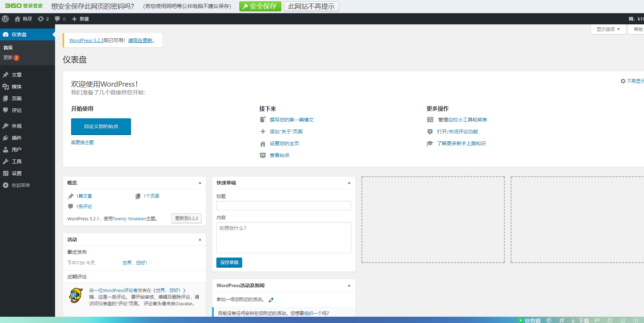Open 了解更多新手上路知识 link
Image resolution: width=644 pixels, height=323 pixels.
pos(461,143)
